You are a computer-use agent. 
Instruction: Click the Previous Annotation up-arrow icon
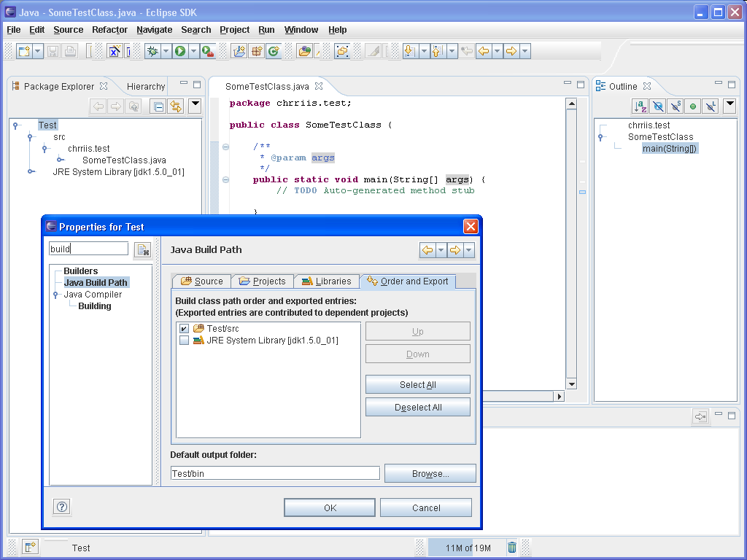(438, 51)
